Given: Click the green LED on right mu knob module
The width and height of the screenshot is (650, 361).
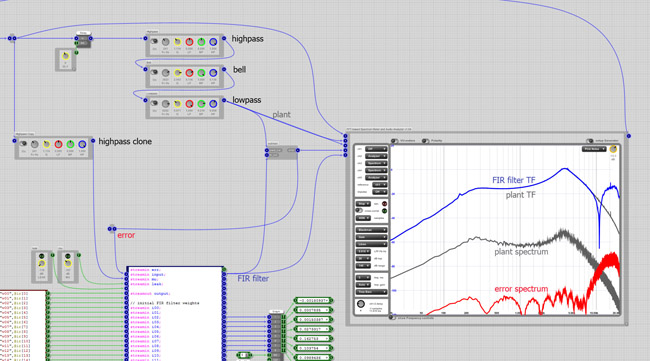Looking at the screenshot, I should pyautogui.click(x=68, y=257).
